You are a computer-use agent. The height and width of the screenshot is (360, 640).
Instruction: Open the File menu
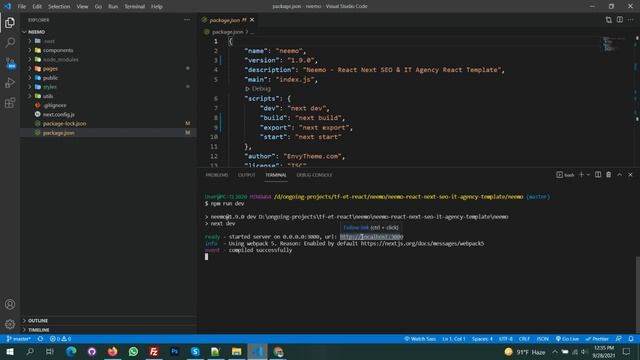(22, 7)
